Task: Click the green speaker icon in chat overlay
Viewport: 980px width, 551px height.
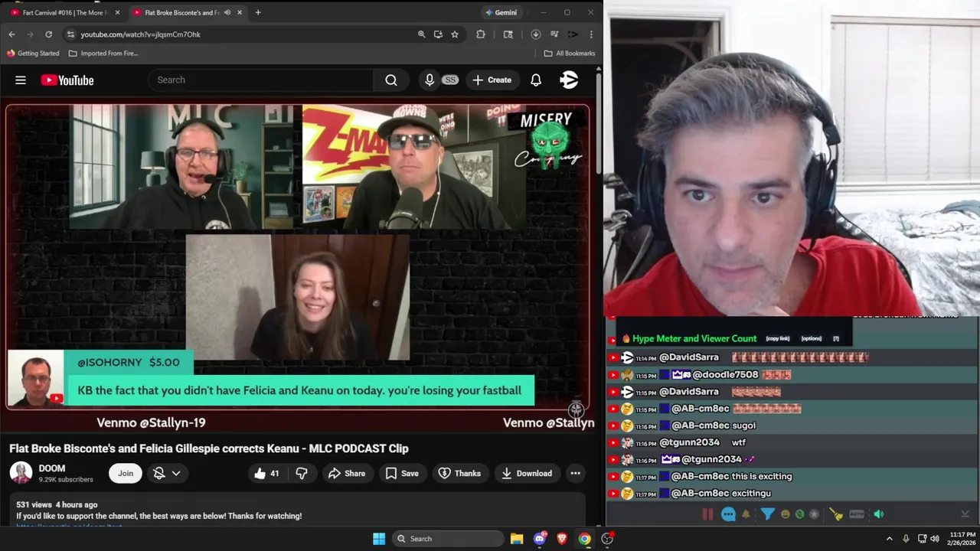Action: 879,514
